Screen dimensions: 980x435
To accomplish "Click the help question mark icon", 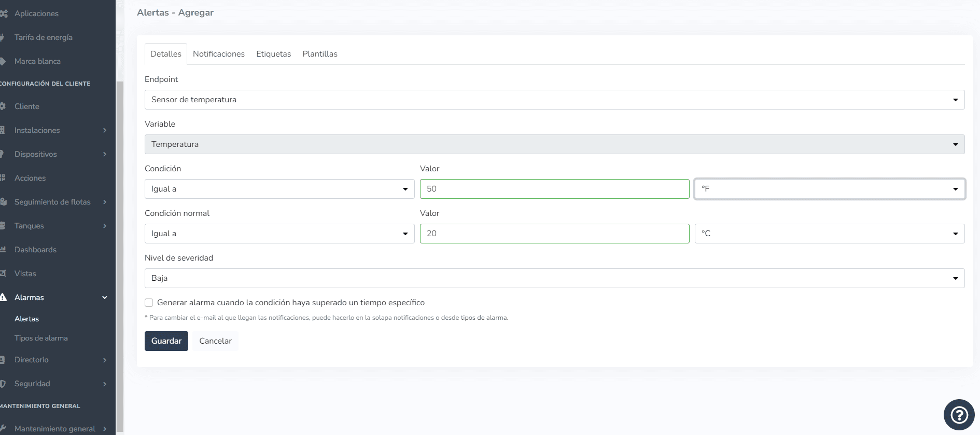I will [x=959, y=415].
